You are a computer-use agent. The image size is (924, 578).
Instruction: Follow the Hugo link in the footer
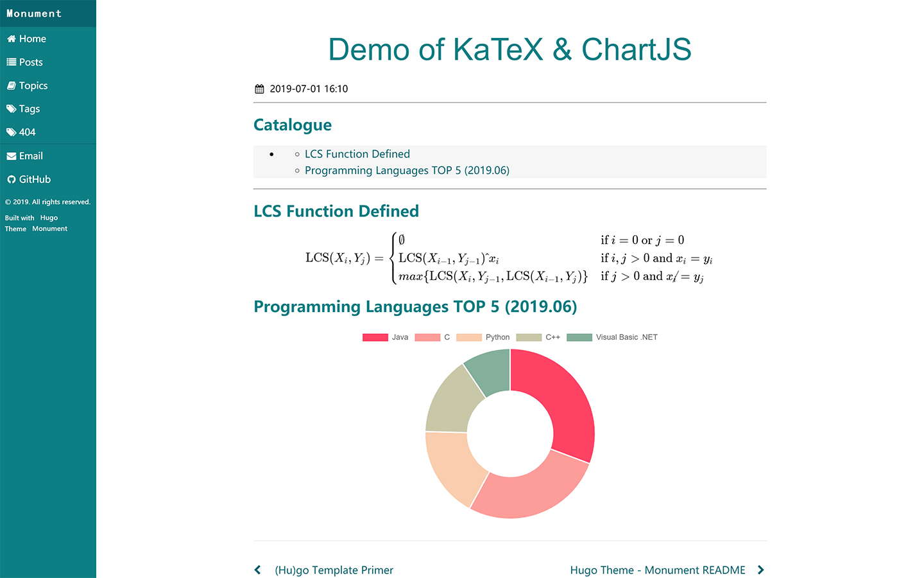click(x=49, y=218)
